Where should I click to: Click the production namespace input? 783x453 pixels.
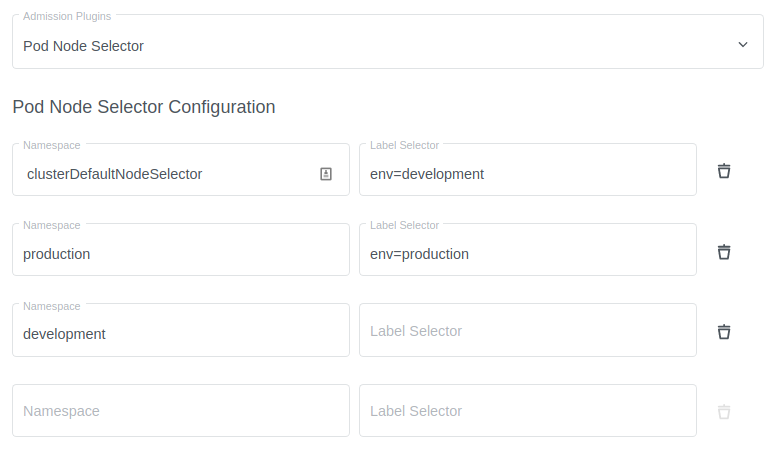[180, 254]
